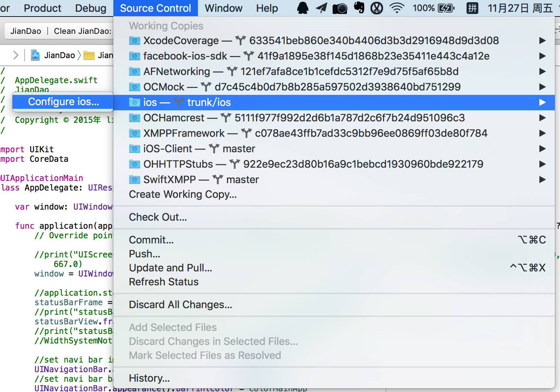Click the 'Clean JianDao:' activity status
560x392 pixels.
[x=83, y=31]
